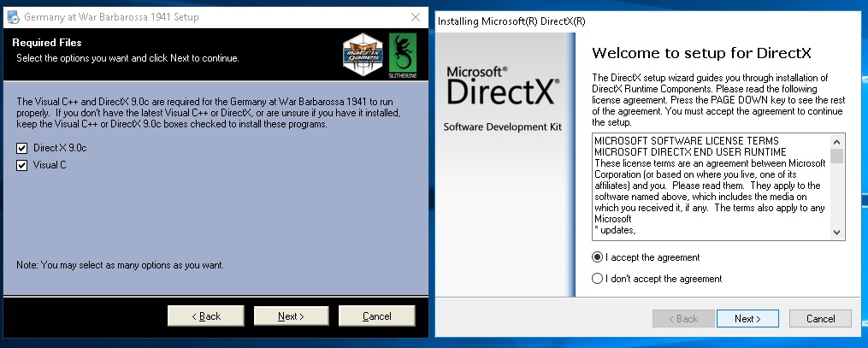Image resolution: width=868 pixels, height=348 pixels.
Task: Click the "Installing Microsoft(R) DirectX(R)" title
Action: (511, 21)
